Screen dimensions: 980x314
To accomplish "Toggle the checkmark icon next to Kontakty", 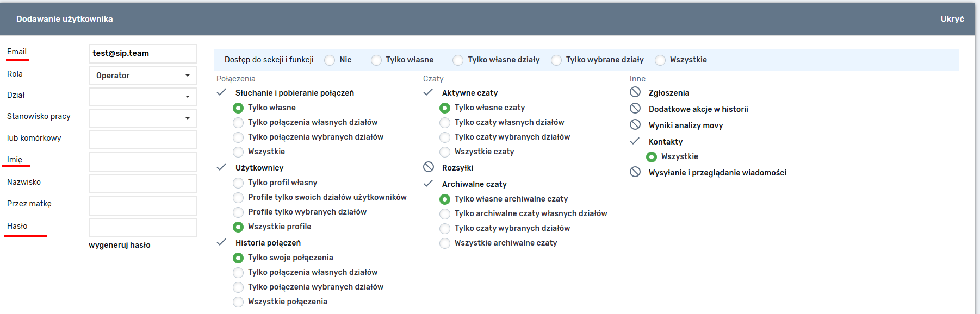I will click(x=635, y=141).
